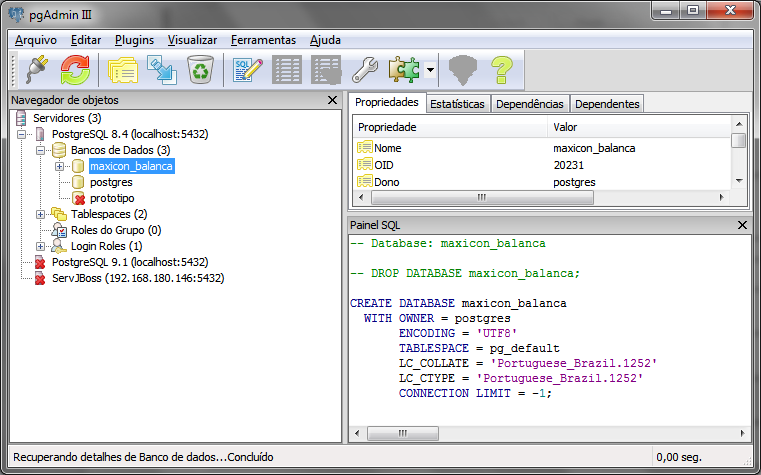Select the Dono property row
Viewport: 761px width, 475px height.
tap(541, 182)
